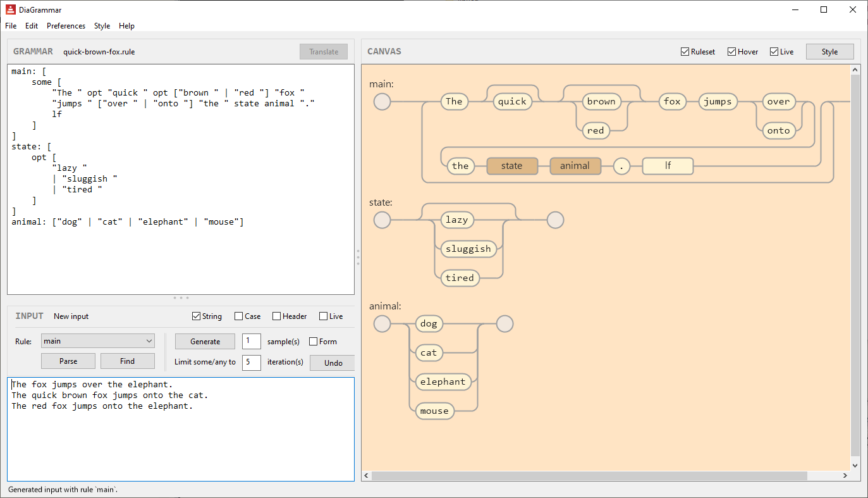Select the 'animal' node in the main diagram
Screen dimensions: 868x498
click(575, 165)
